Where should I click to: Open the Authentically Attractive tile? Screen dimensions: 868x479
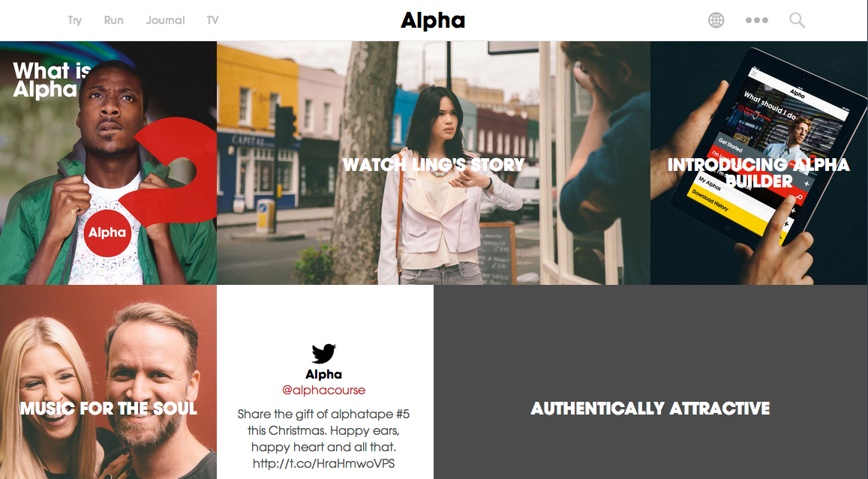tap(650, 382)
